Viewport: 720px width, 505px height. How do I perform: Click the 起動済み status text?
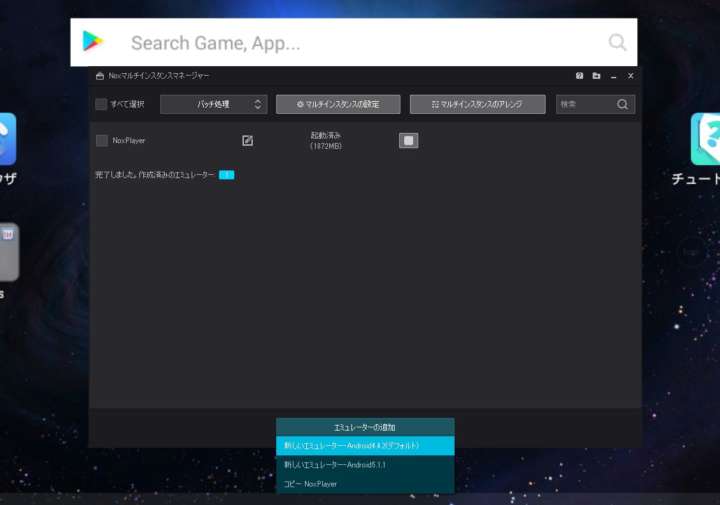(326, 135)
